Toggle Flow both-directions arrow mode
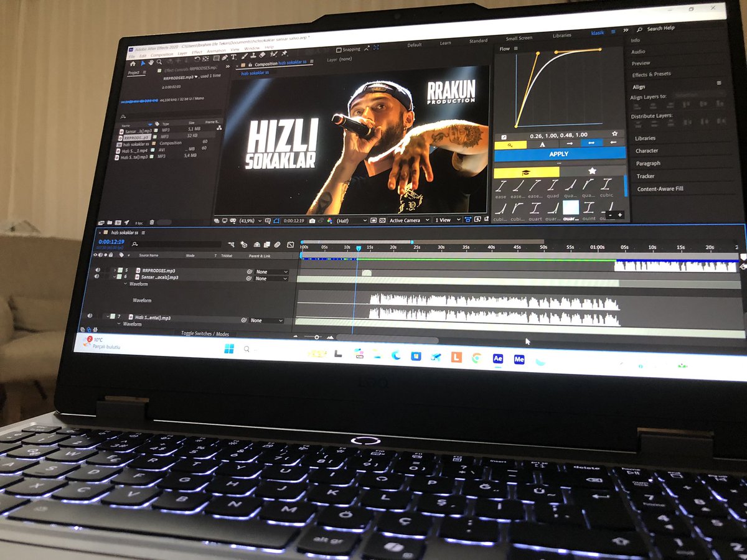This screenshot has height=560, width=747. click(x=591, y=142)
